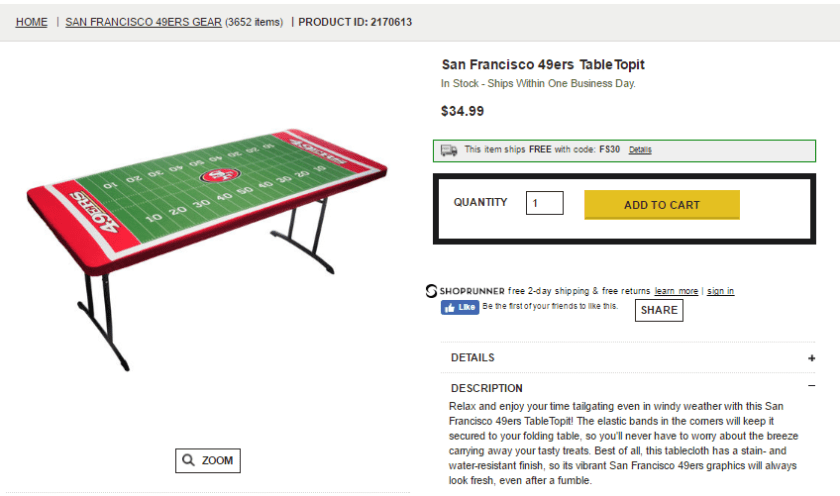Click the delivery truck icon in shipping banner
The width and height of the screenshot is (840, 496).
point(449,150)
